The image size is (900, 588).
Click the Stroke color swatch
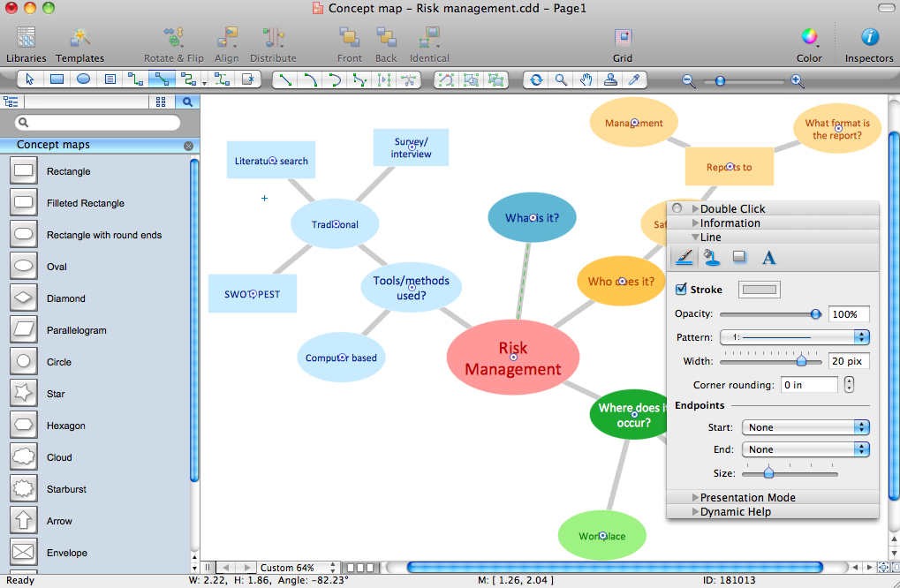(759, 290)
